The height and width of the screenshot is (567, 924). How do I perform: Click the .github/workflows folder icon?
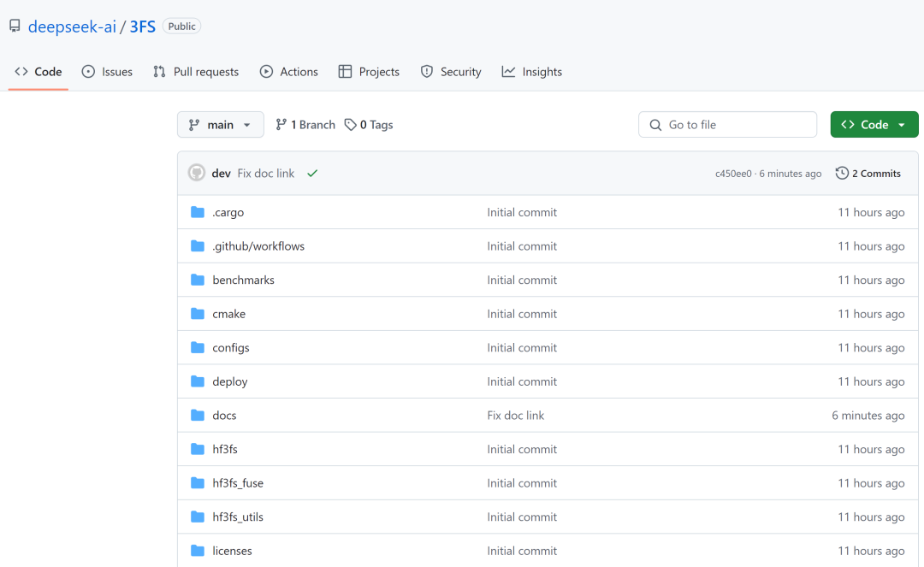[x=198, y=246]
